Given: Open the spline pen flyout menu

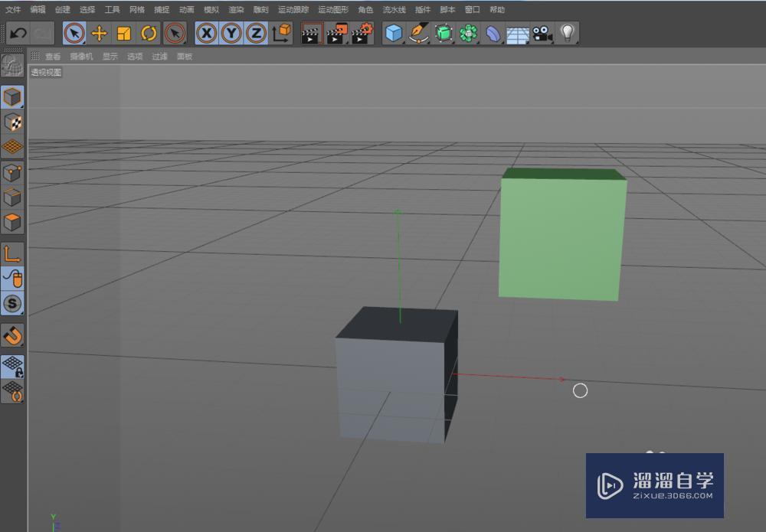Looking at the screenshot, I should point(418,32).
